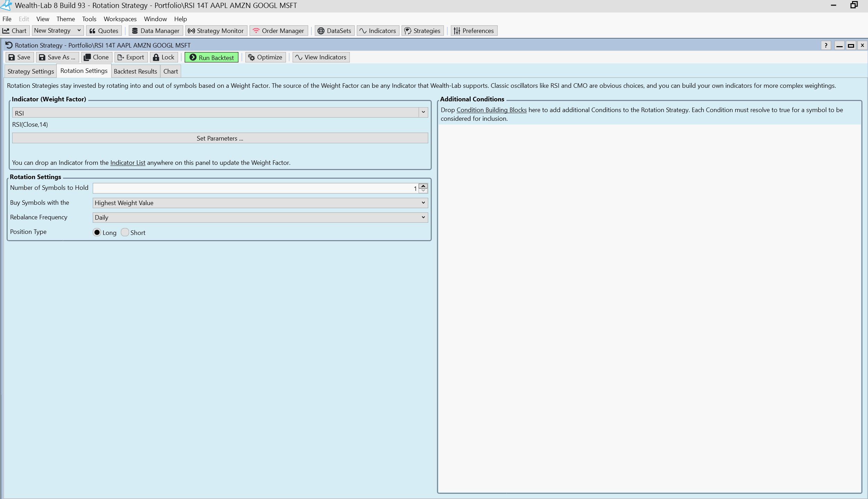This screenshot has height=499, width=868.
Task: Open the Data Manager from the toolbar
Action: [x=156, y=31]
